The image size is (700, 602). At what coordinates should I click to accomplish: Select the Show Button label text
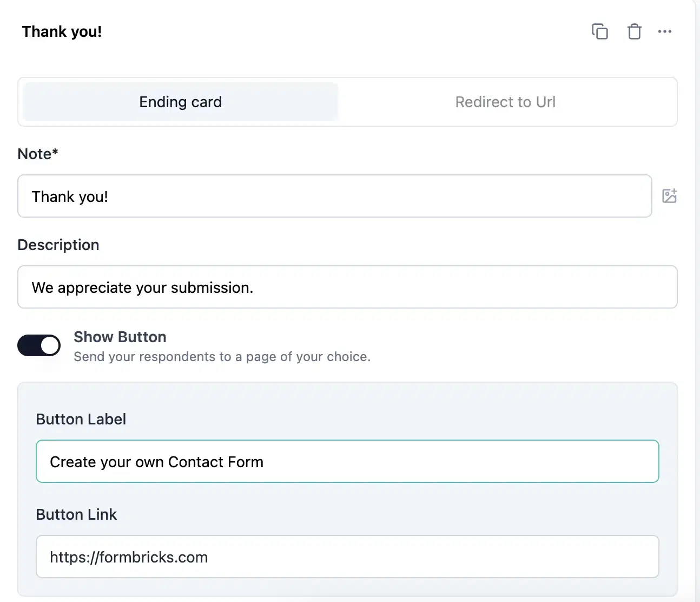pyautogui.click(x=120, y=337)
